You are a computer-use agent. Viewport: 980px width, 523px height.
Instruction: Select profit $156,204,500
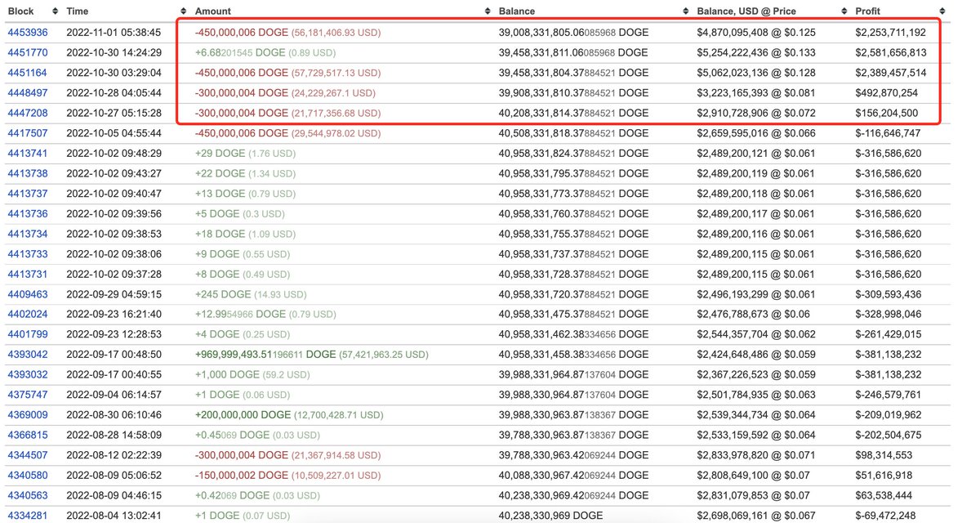pos(887,113)
